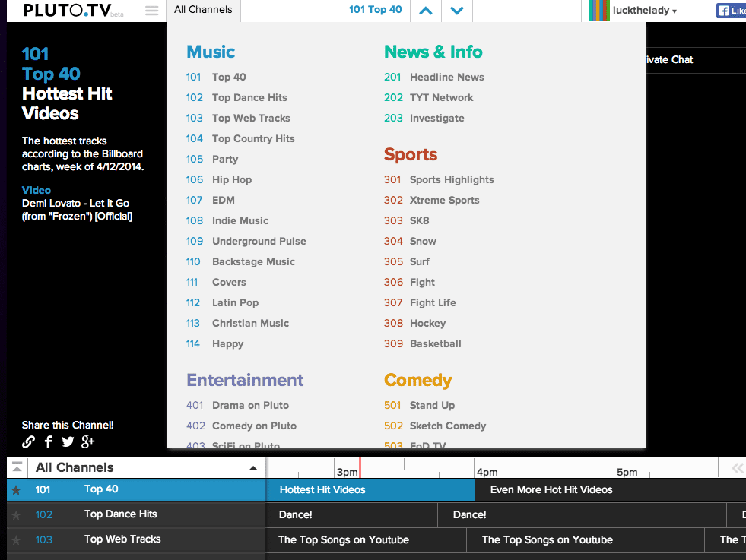Open lucktheiady user avatar

(599, 10)
